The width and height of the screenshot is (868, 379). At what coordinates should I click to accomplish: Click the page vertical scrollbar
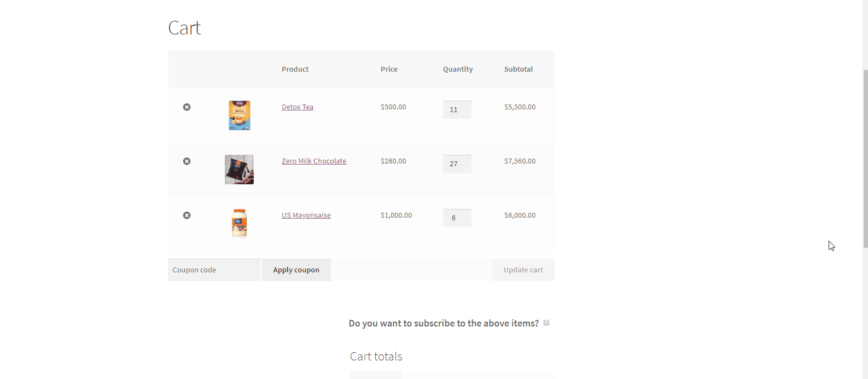click(865, 164)
